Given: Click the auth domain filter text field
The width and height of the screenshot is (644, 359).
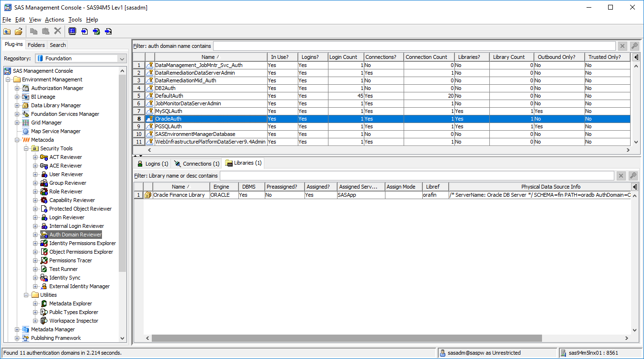Looking at the screenshot, I should click(x=414, y=46).
